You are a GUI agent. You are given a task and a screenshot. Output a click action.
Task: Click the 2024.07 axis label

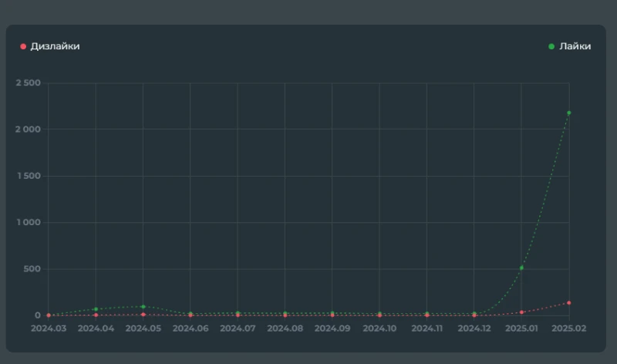tap(238, 329)
